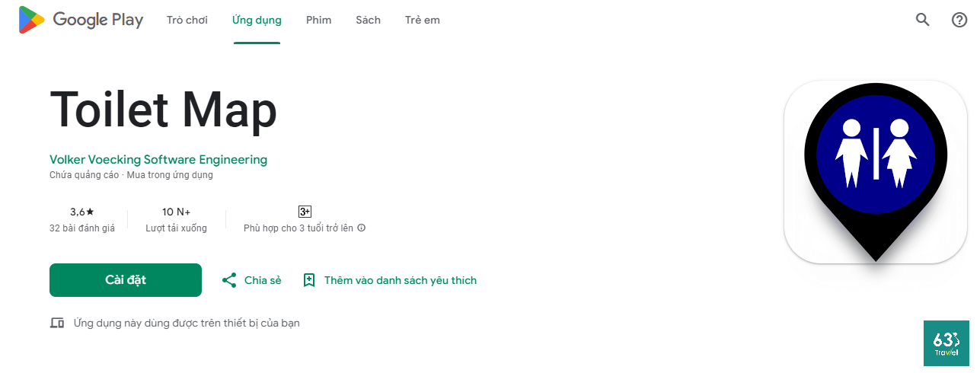
Task: Click the wishlist bookmark icon
Action: (x=309, y=280)
